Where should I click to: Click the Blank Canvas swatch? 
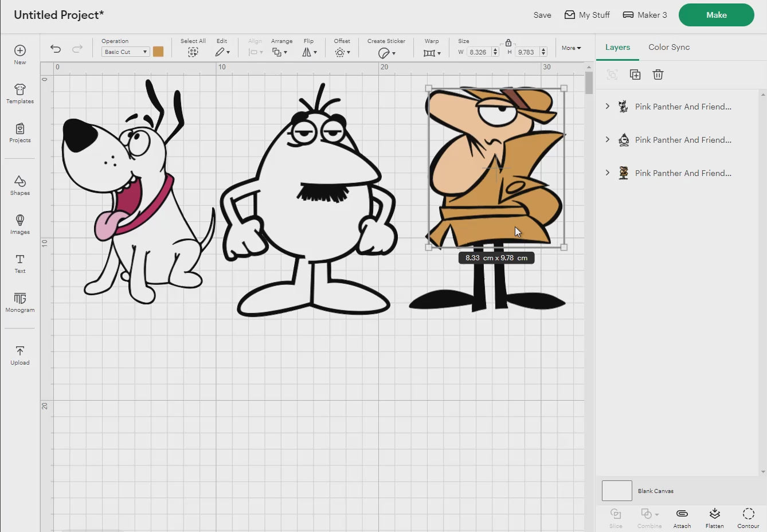pos(617,491)
